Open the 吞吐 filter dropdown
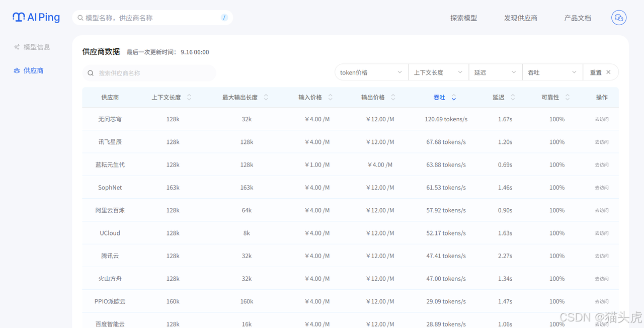The height and width of the screenshot is (328, 644). pyautogui.click(x=552, y=72)
